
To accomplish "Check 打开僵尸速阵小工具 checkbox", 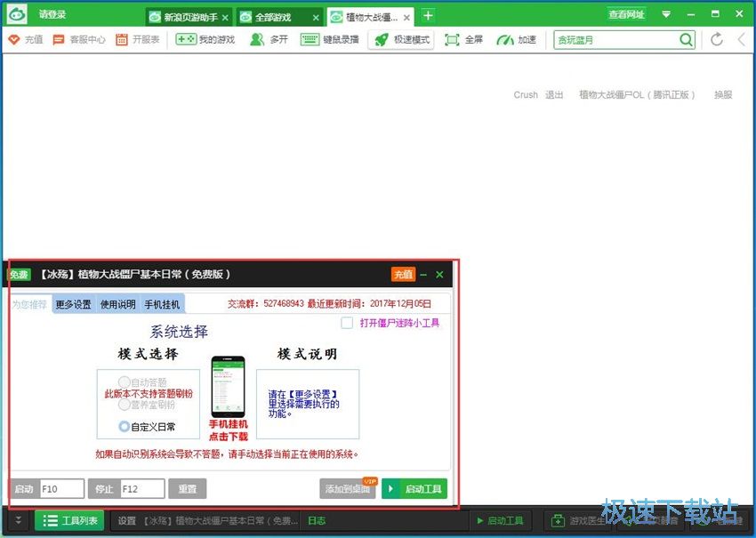I will pos(347,323).
